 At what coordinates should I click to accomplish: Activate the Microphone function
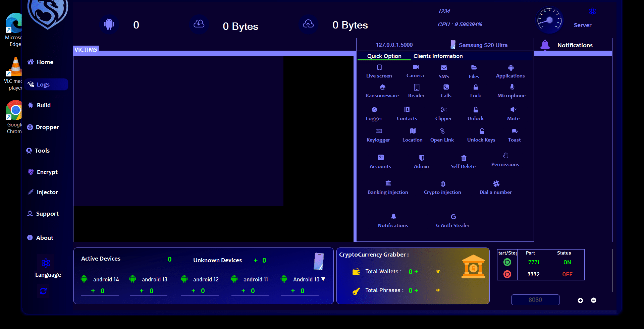[511, 91]
